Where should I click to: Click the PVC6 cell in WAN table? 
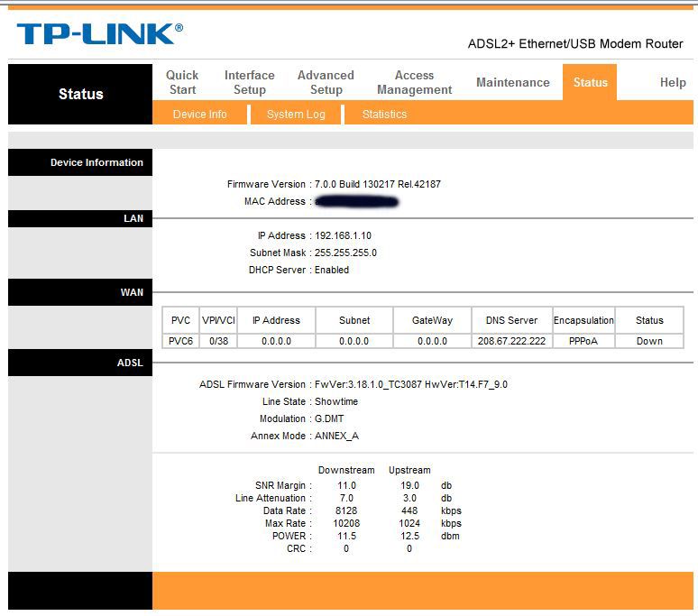click(x=180, y=341)
